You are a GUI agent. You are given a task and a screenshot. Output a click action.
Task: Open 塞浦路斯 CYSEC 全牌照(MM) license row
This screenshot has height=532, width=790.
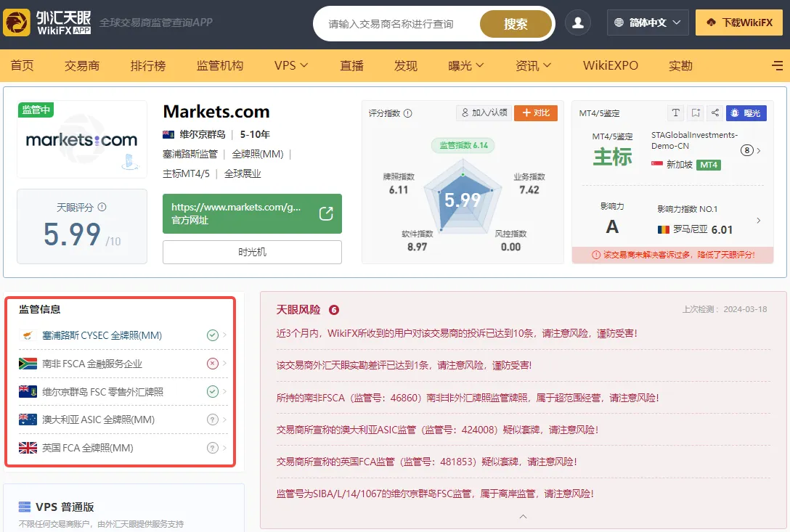tap(123, 335)
